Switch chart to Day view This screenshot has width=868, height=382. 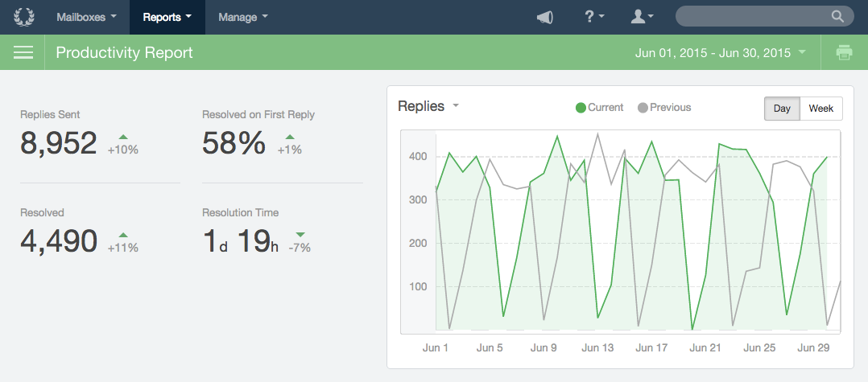[782, 109]
